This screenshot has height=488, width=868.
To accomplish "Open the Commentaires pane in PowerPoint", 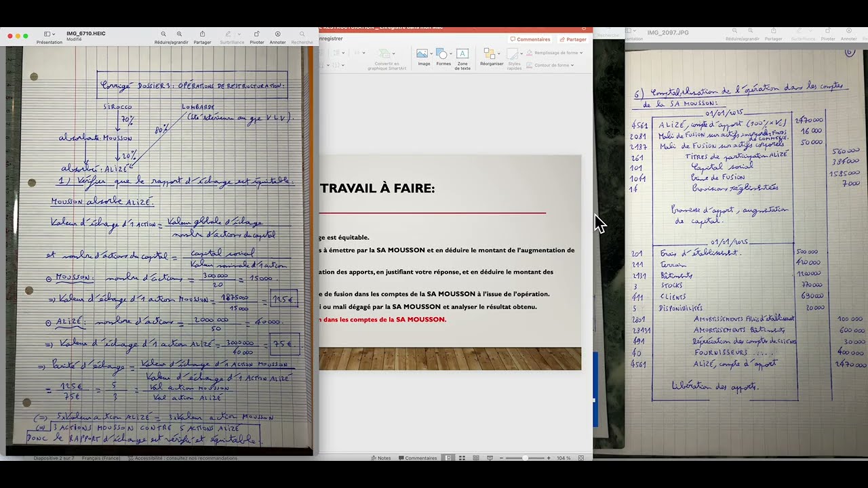I will point(530,39).
